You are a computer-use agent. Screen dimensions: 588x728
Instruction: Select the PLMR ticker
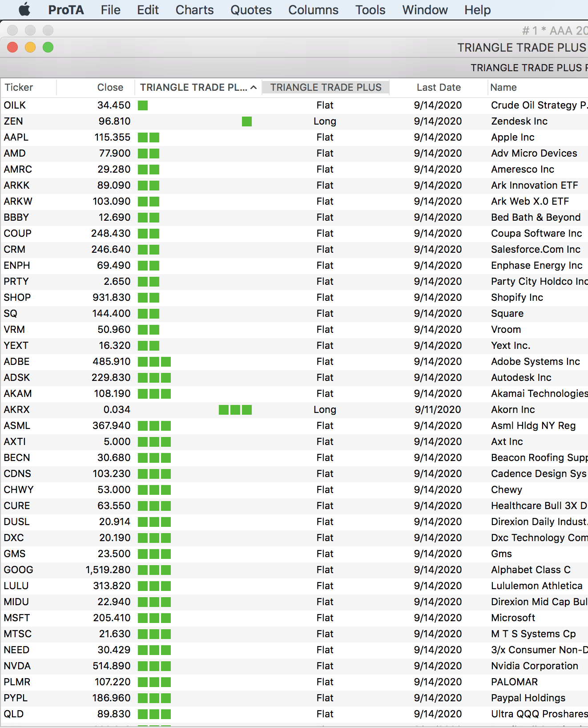click(x=17, y=682)
